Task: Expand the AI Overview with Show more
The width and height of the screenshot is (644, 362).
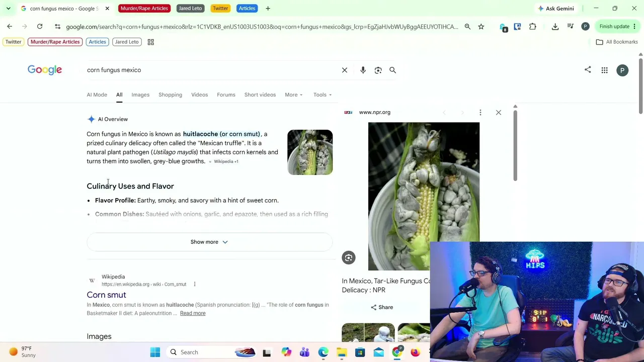Action: [x=209, y=242]
